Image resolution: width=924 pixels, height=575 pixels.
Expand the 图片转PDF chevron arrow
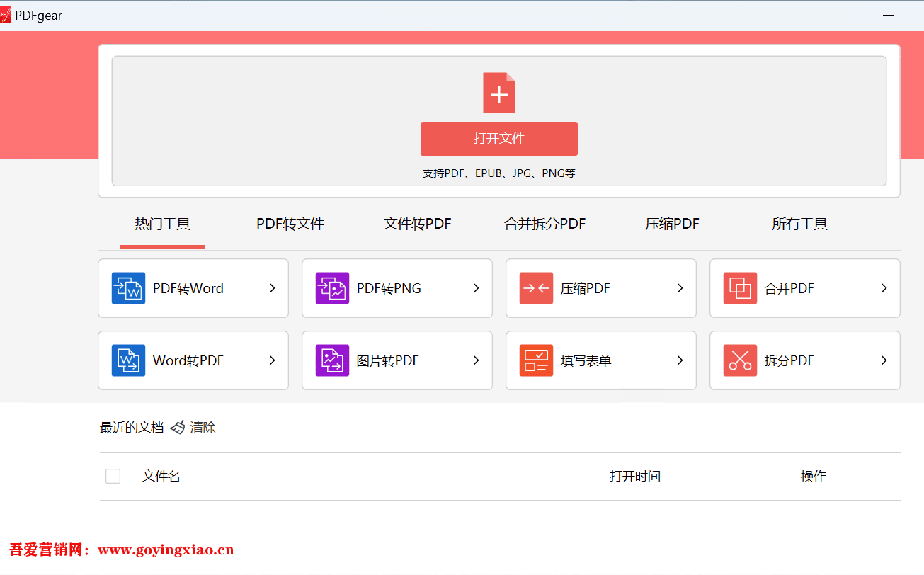coord(476,360)
